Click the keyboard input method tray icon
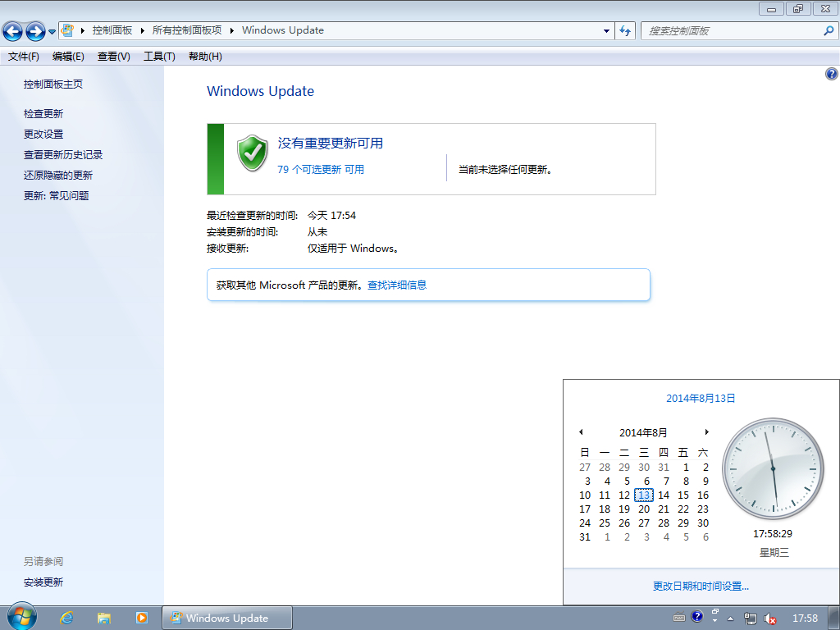This screenshot has width=840, height=630. [679, 617]
